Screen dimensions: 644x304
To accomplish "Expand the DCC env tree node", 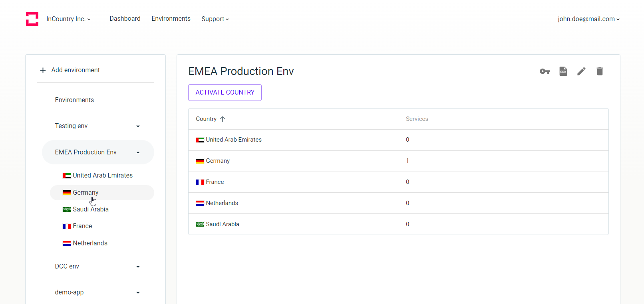I will [138, 266].
